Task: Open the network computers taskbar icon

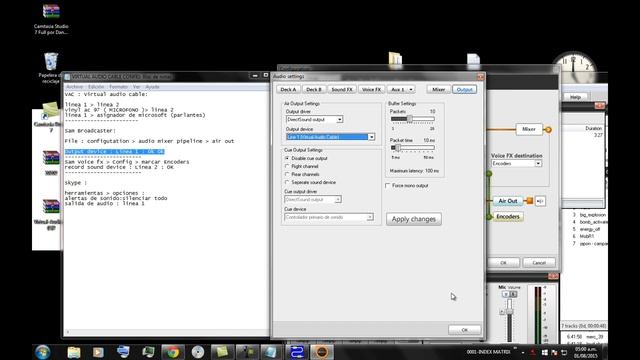Action: (x=123, y=352)
